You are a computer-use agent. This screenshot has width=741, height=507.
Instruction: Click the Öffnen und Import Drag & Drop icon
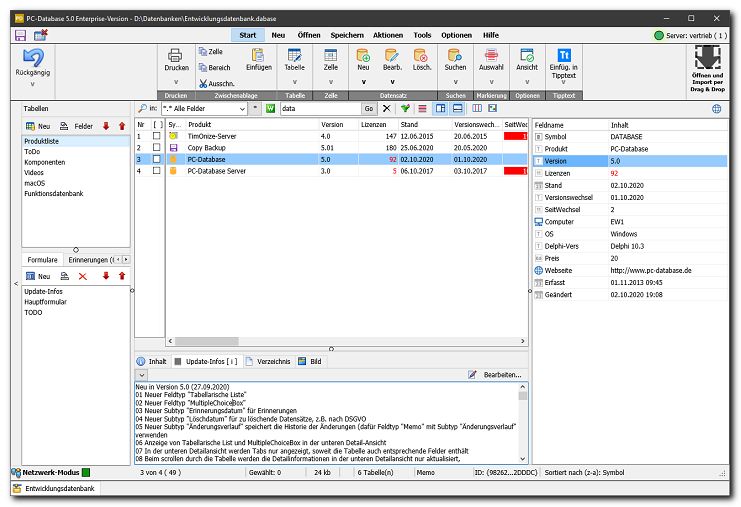pos(707,58)
